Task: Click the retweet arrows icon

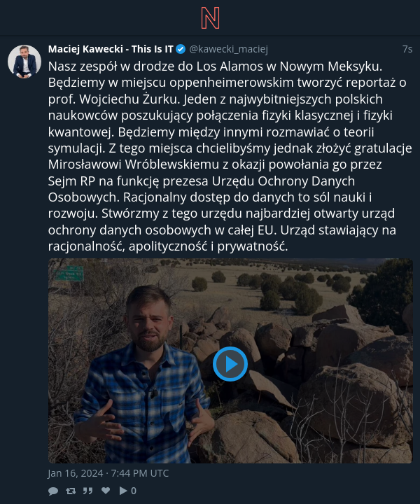Action: click(x=71, y=491)
